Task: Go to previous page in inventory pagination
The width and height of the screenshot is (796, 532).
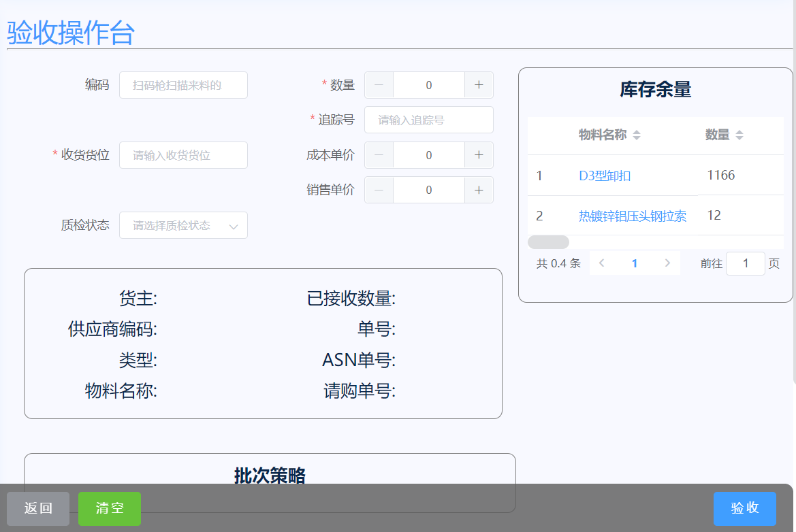Action: point(602,263)
